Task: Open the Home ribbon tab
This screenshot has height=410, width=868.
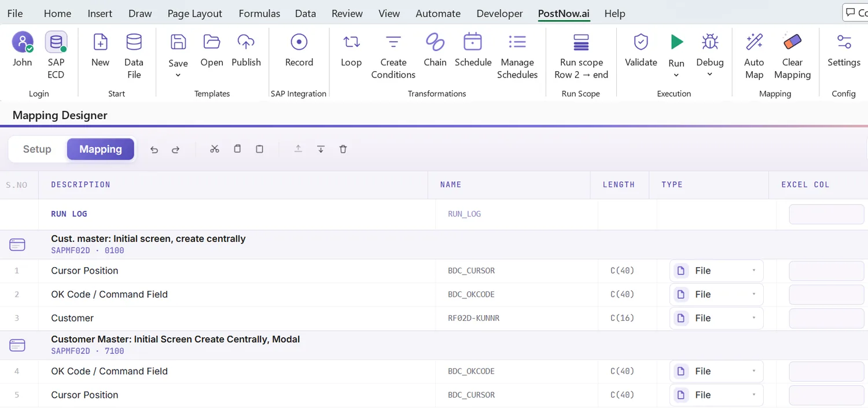Action: pos(57,13)
